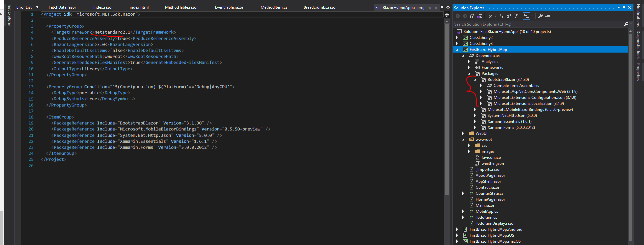The width and height of the screenshot is (644, 245).
Task: Expand the WebUI folder
Action: coord(463,133)
